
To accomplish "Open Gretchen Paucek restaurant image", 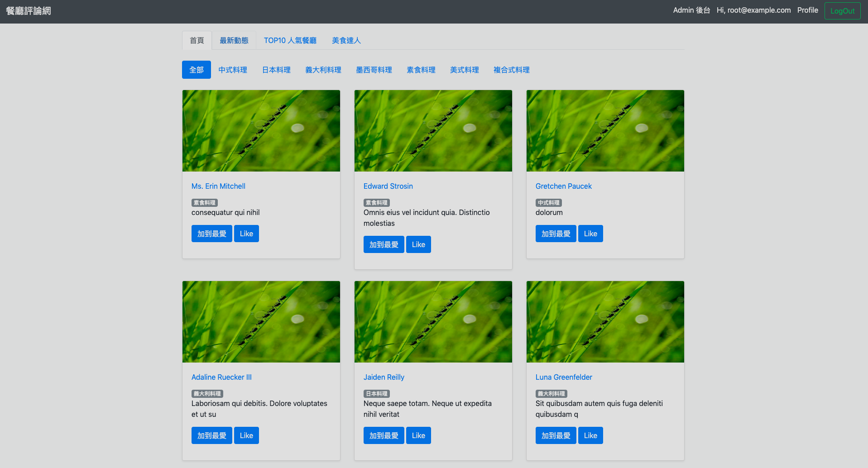I will click(605, 131).
